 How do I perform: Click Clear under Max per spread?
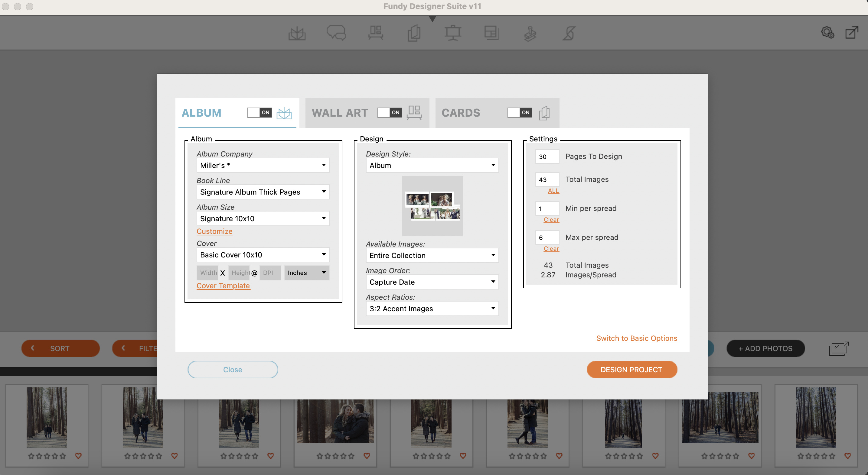click(x=551, y=248)
